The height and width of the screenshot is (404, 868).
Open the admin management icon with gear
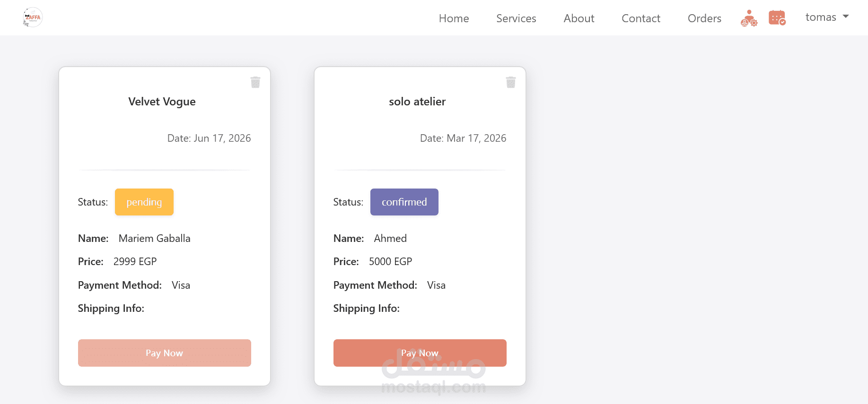point(749,18)
